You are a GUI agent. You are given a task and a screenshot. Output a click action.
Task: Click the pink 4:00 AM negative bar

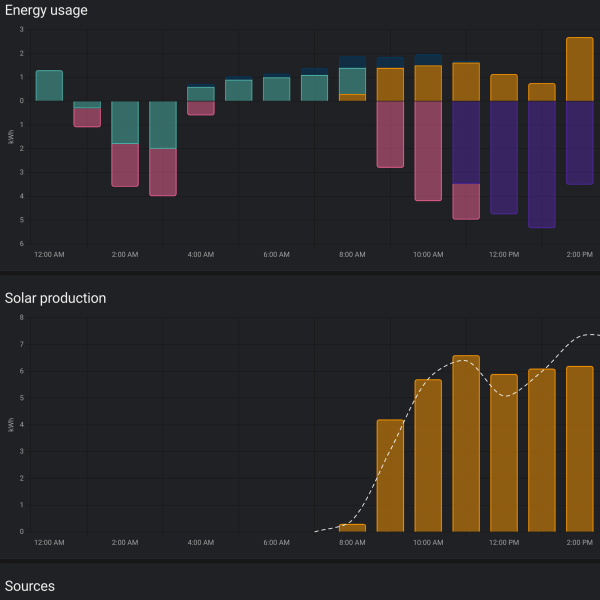pyautogui.click(x=201, y=108)
